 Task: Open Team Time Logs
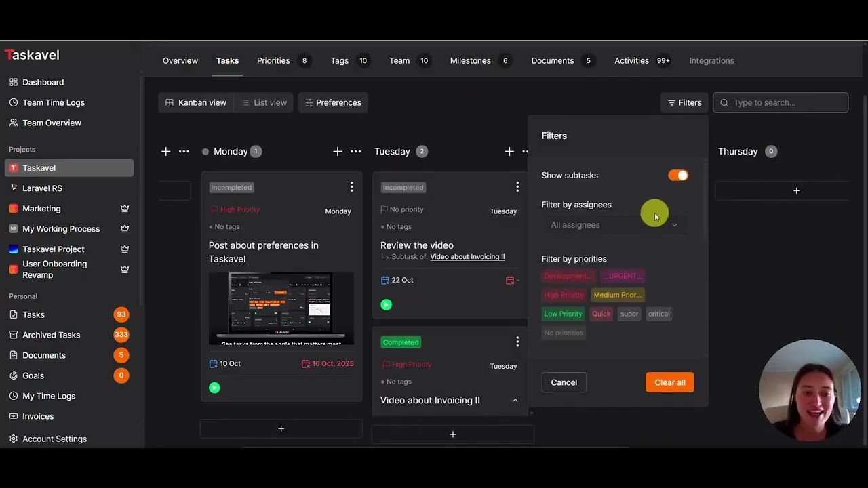click(53, 102)
